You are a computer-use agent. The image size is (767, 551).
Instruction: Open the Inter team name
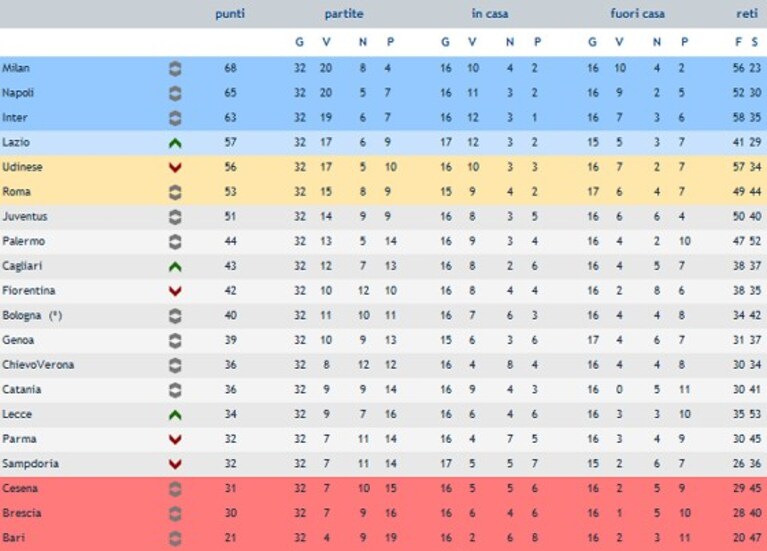point(15,117)
